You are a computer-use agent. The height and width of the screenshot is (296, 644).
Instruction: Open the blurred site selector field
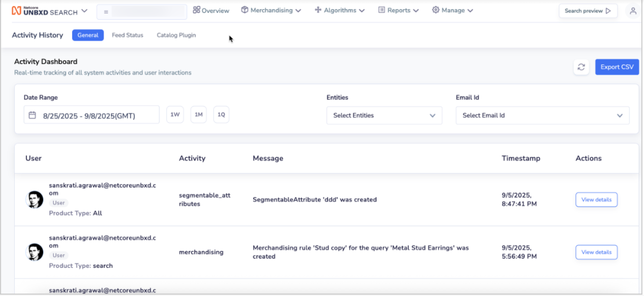click(142, 12)
